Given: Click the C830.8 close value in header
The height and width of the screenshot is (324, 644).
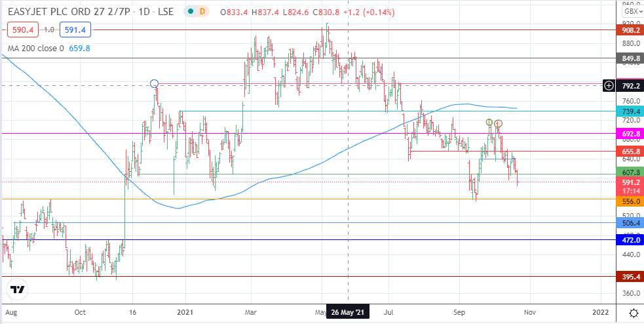Looking at the screenshot, I should pos(328,12).
